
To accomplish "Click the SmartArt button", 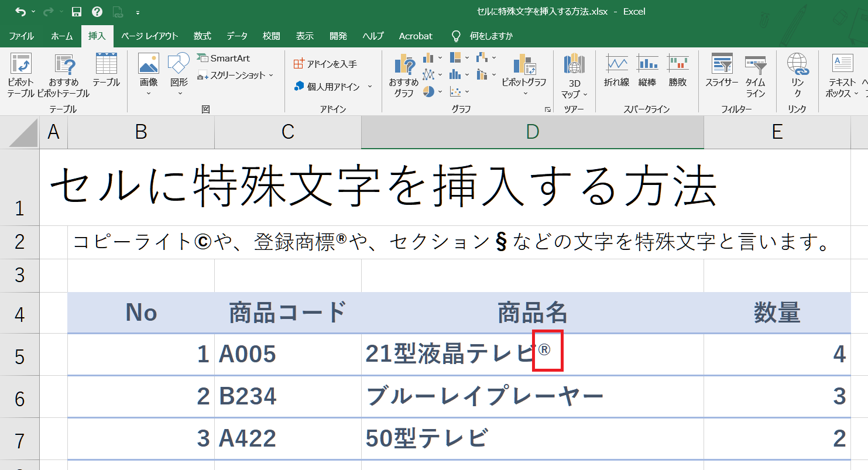I will pyautogui.click(x=224, y=58).
